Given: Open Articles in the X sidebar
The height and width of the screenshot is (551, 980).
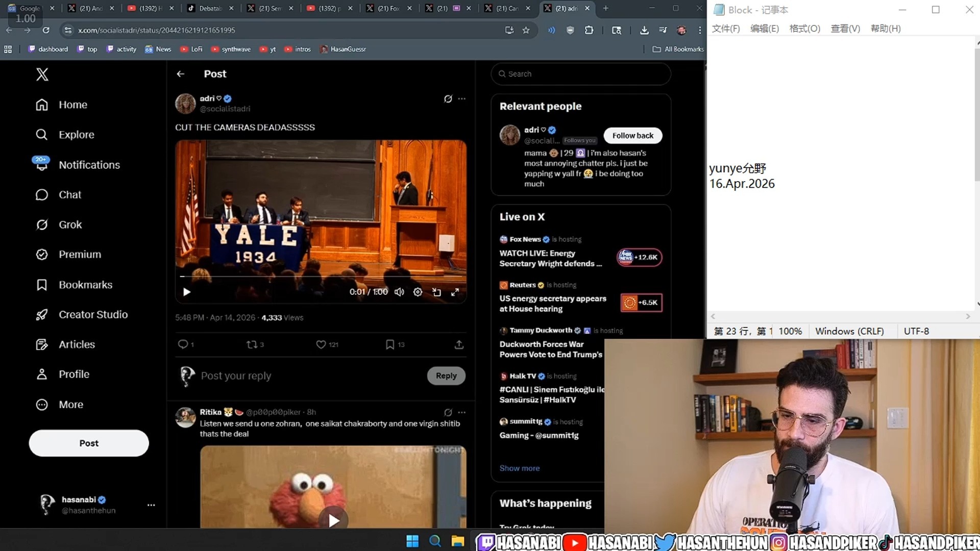Looking at the screenshot, I should click(x=65, y=344).
